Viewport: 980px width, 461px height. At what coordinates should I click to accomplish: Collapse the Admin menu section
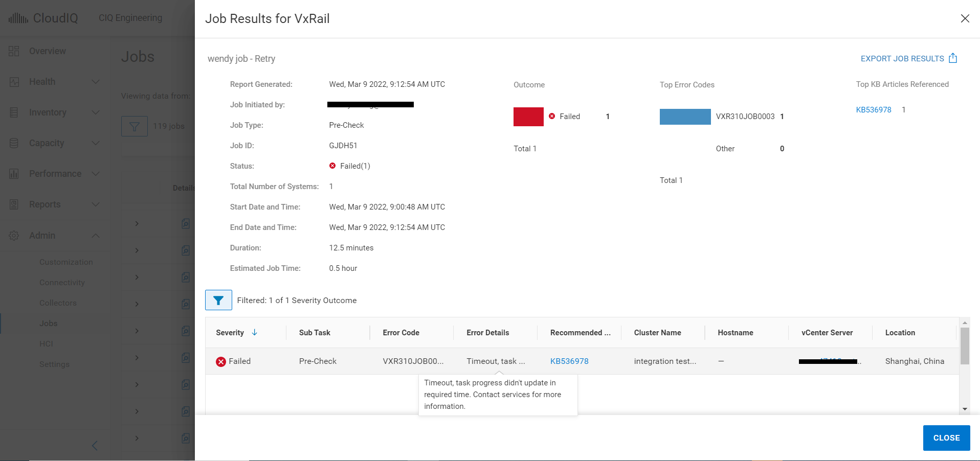95,236
